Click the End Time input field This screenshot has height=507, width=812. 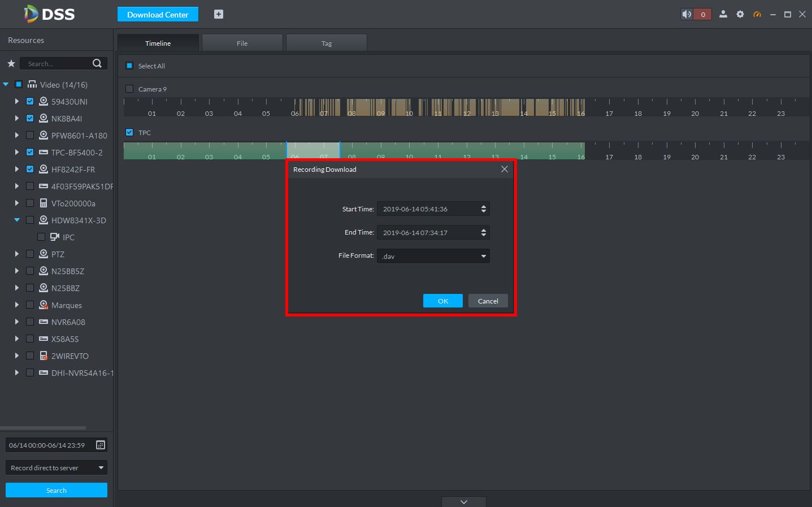(x=433, y=232)
